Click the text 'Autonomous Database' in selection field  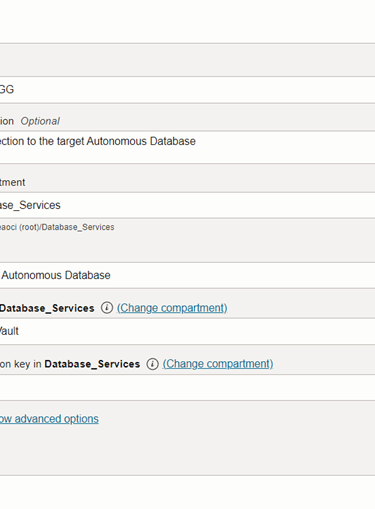pos(56,275)
